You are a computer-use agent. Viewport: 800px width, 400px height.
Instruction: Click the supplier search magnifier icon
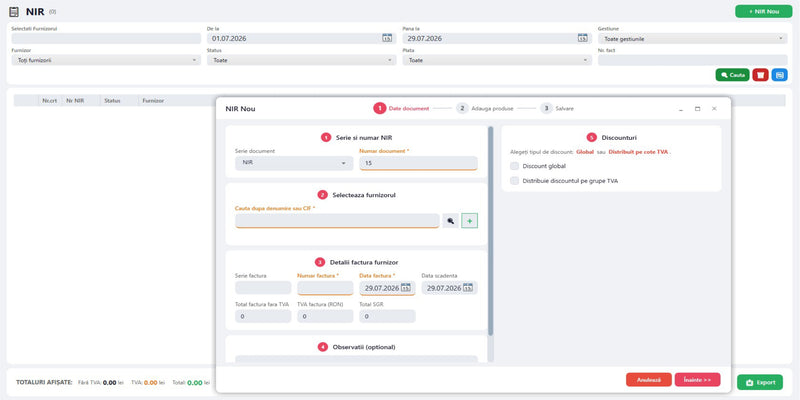451,221
